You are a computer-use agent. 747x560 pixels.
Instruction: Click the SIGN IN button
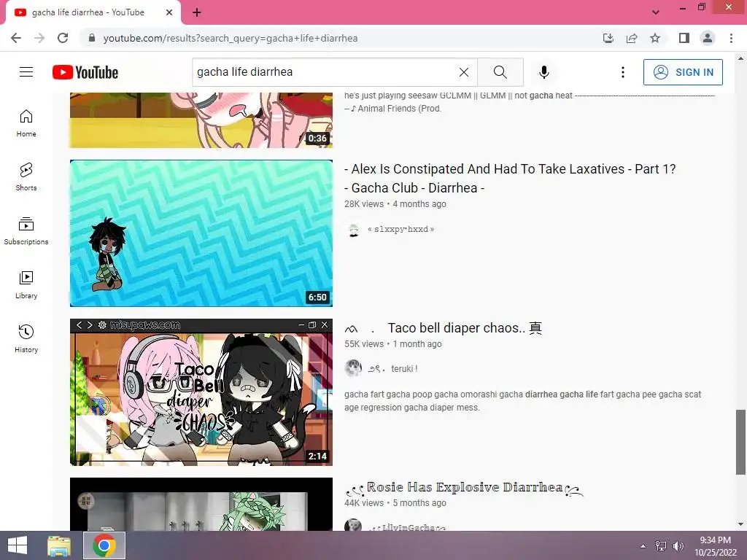coord(683,72)
